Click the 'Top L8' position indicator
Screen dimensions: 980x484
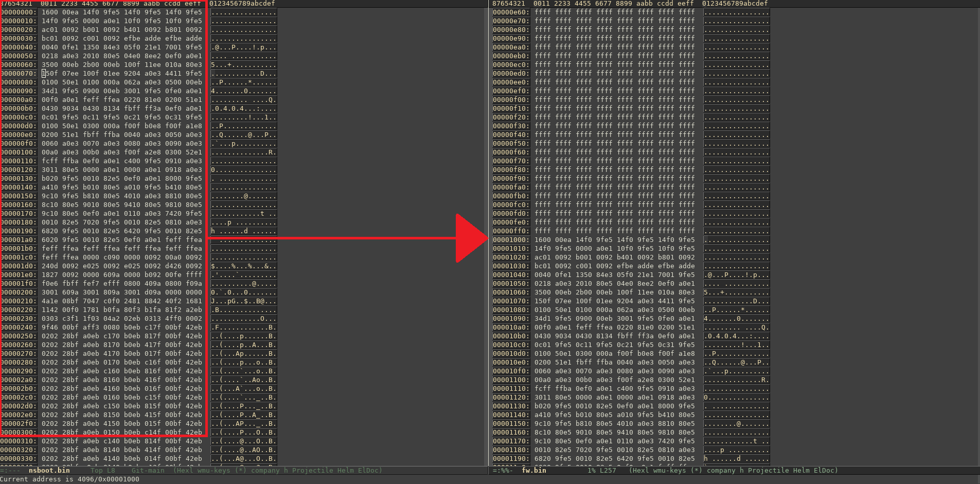coord(103,470)
